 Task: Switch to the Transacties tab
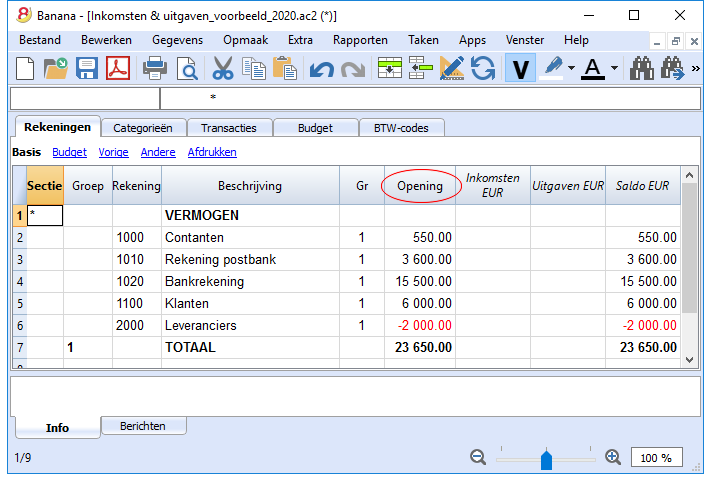pyautogui.click(x=229, y=128)
